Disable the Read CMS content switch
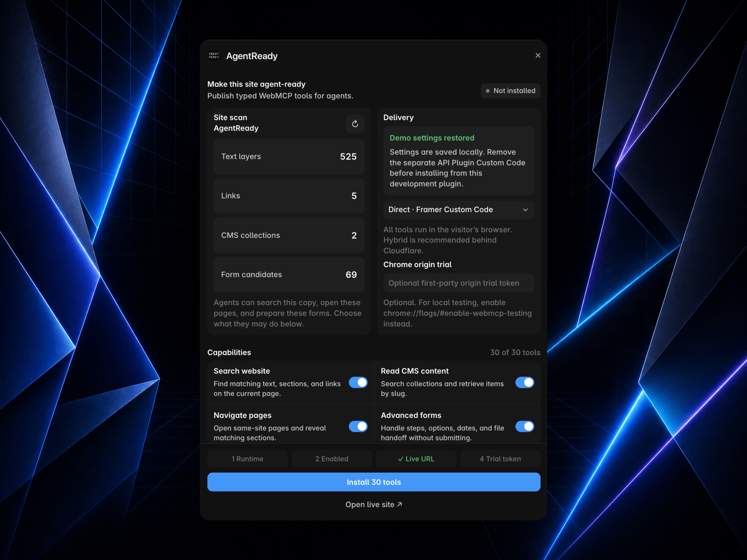Viewport: 747px width, 560px height. pos(525,382)
